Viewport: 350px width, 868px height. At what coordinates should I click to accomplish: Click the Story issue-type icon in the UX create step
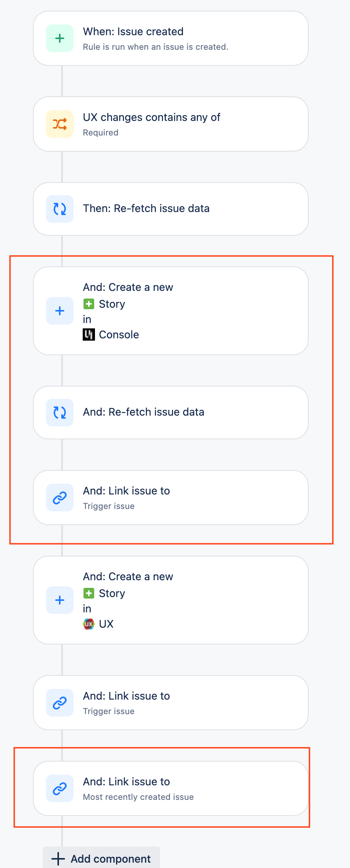pos(89,593)
